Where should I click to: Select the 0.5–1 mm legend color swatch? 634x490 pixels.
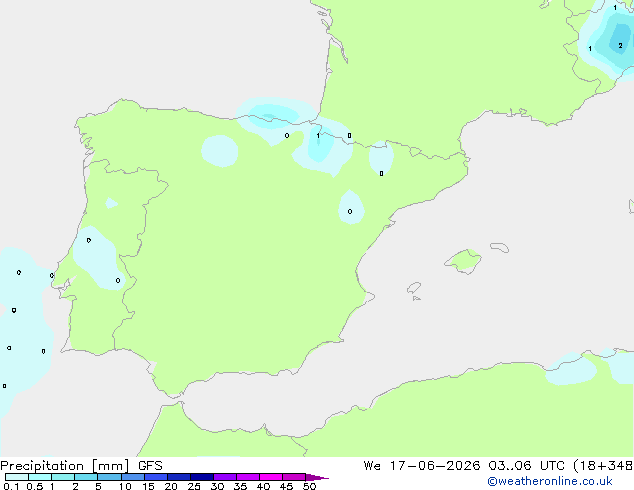pyautogui.click(x=40, y=477)
